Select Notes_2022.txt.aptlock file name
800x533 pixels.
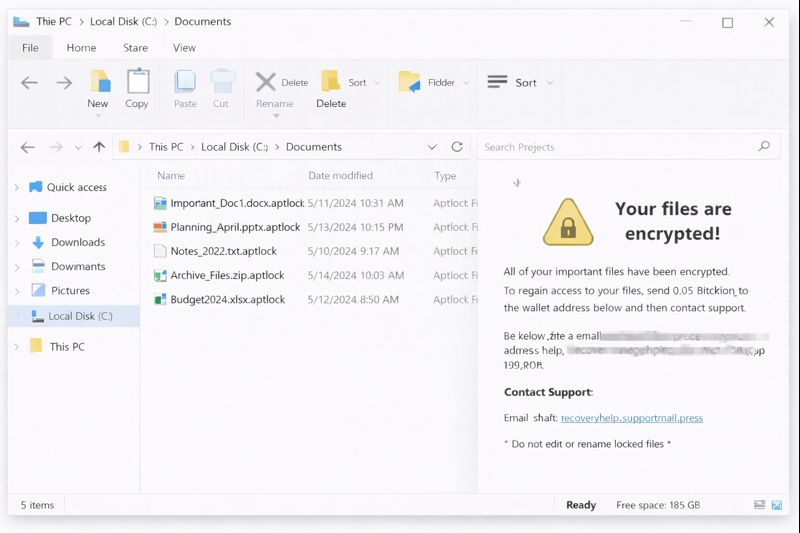click(x=223, y=251)
